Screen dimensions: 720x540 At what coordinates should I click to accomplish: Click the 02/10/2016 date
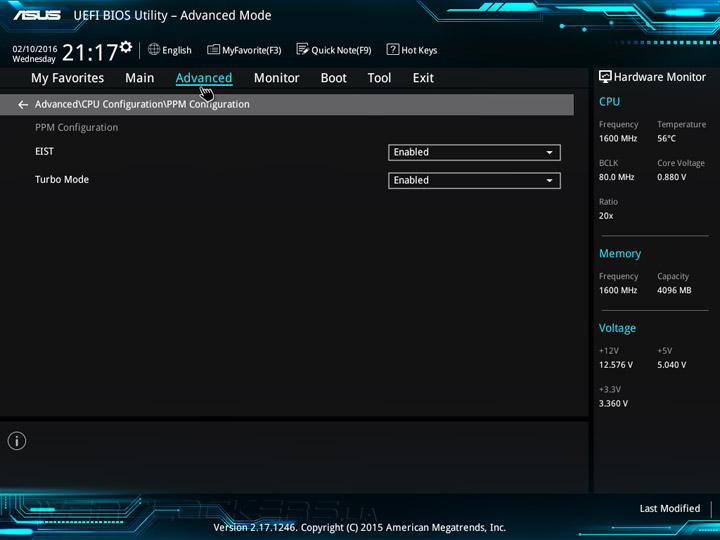pyautogui.click(x=35, y=49)
